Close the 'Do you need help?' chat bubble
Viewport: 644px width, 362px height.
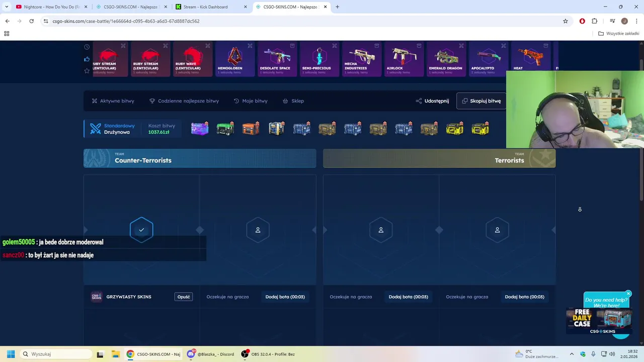[x=628, y=294]
